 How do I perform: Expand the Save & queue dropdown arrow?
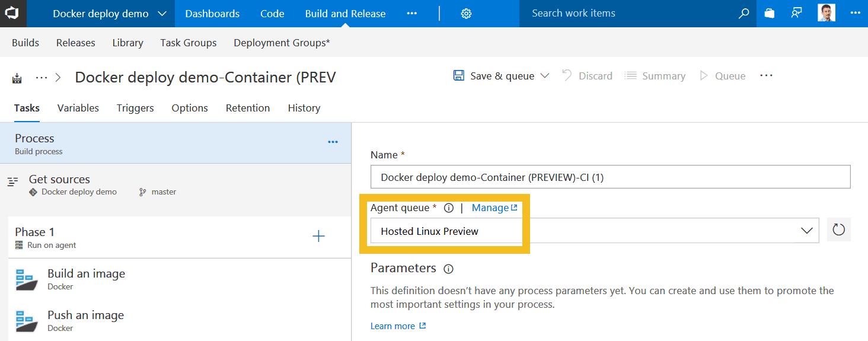544,76
